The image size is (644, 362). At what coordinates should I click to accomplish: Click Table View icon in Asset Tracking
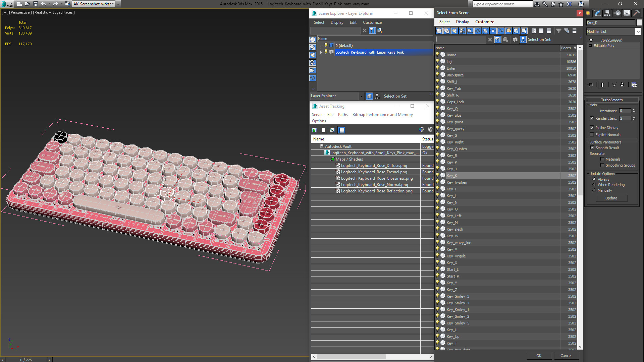tap(341, 130)
